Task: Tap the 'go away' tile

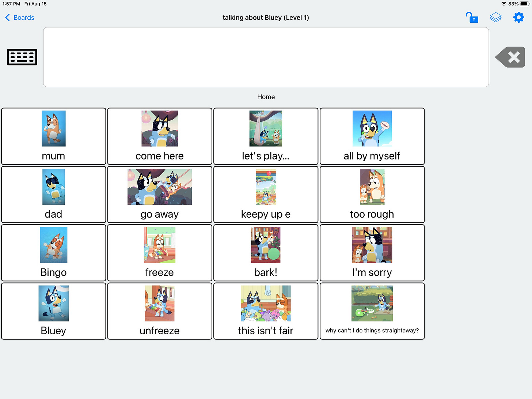Action: click(160, 195)
